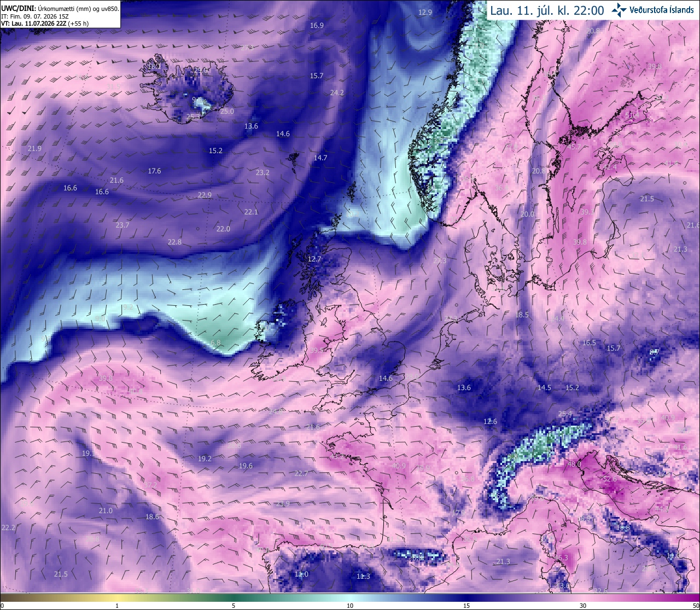Click the 11.3 value over southern Spain
The height and width of the screenshot is (610, 700).
363,576
